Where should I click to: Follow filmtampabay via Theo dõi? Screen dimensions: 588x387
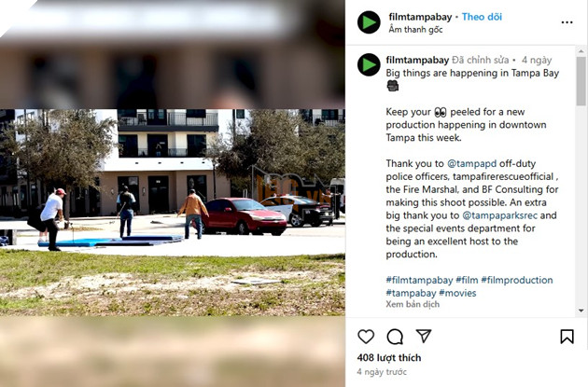[482, 17]
